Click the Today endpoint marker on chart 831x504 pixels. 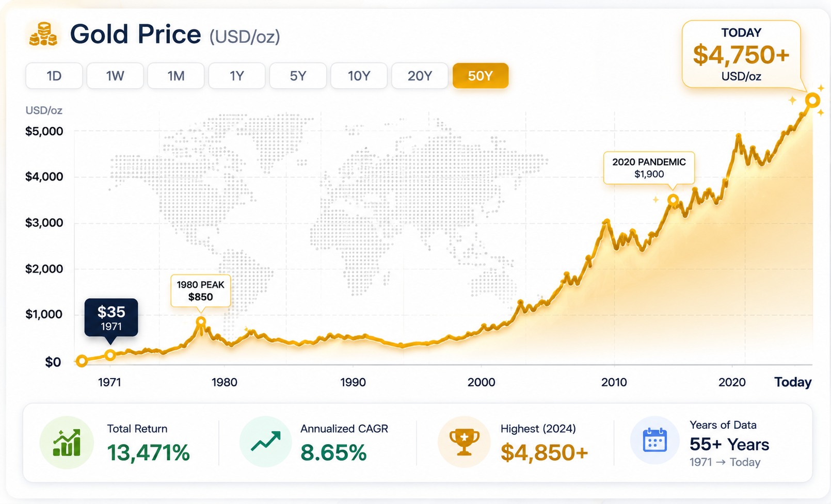812,100
